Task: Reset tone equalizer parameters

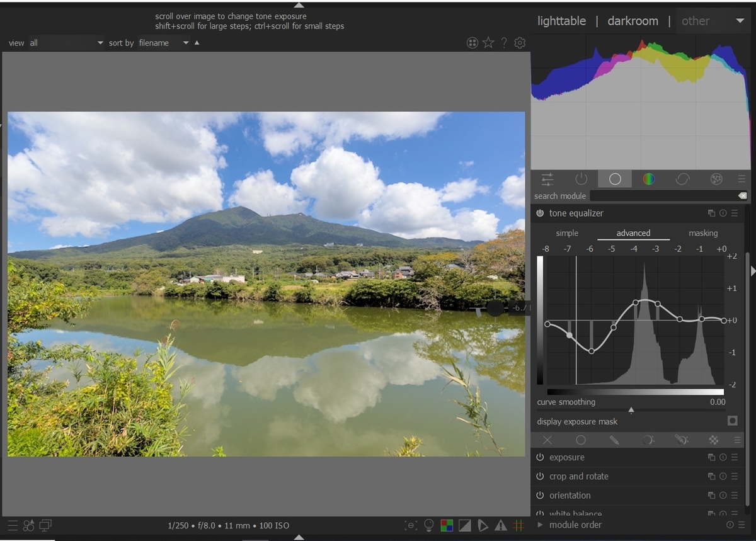Action: (x=723, y=214)
